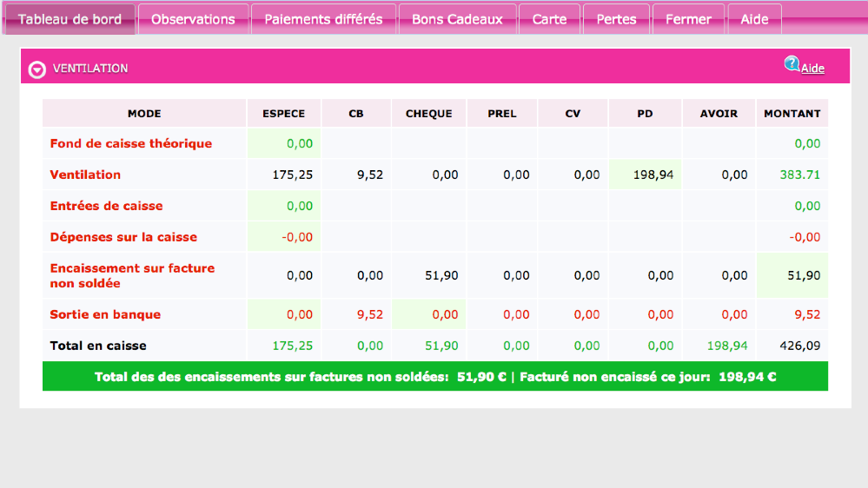Switch to the Pertes tab
Viewport: 868px width, 488px height.
coord(616,19)
